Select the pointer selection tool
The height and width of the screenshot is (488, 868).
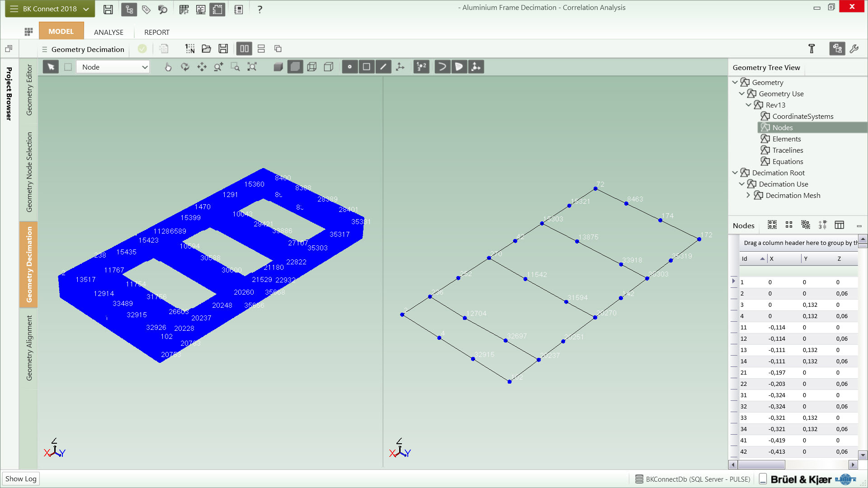[51, 67]
